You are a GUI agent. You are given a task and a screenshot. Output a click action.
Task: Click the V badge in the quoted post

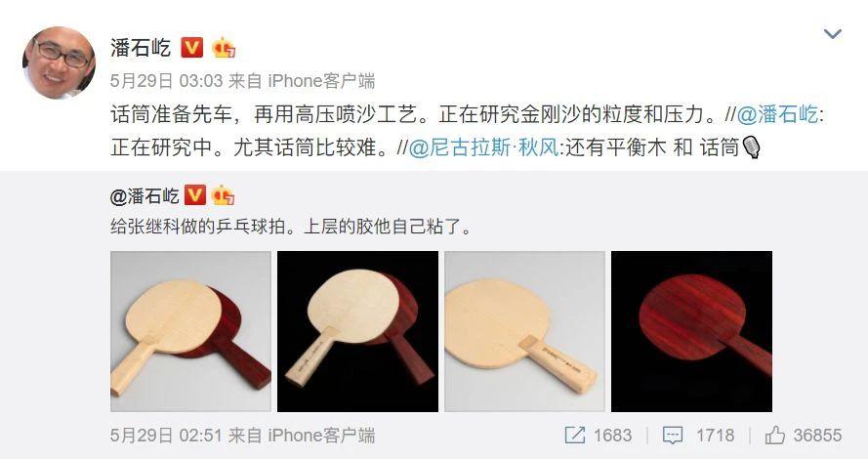(x=195, y=195)
